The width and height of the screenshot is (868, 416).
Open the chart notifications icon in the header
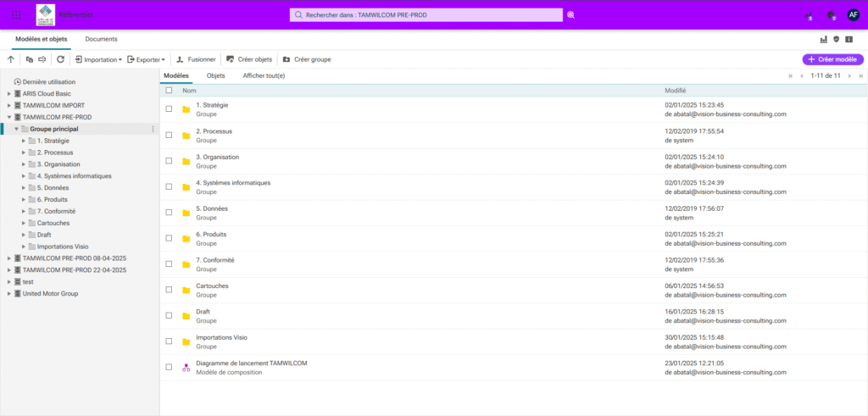click(x=809, y=15)
